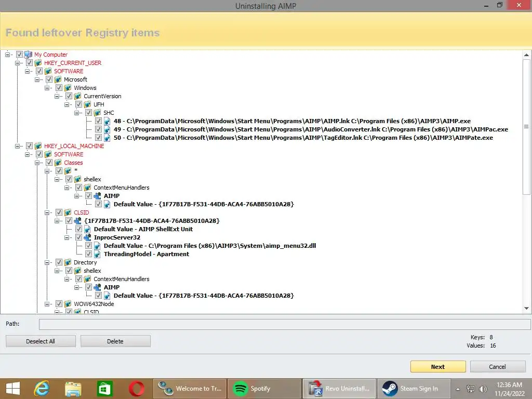Click the CLSID key icon under Classes
This screenshot has height=399, width=532.
point(68,212)
